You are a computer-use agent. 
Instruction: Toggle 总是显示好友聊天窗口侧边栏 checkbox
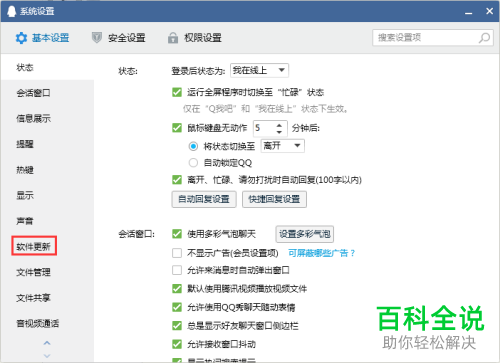177,326
